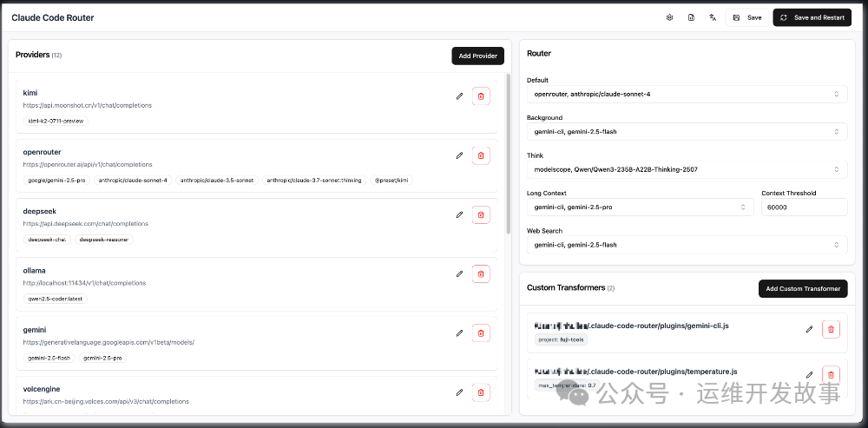
Task: Delete the openrouter provider
Action: click(x=481, y=155)
